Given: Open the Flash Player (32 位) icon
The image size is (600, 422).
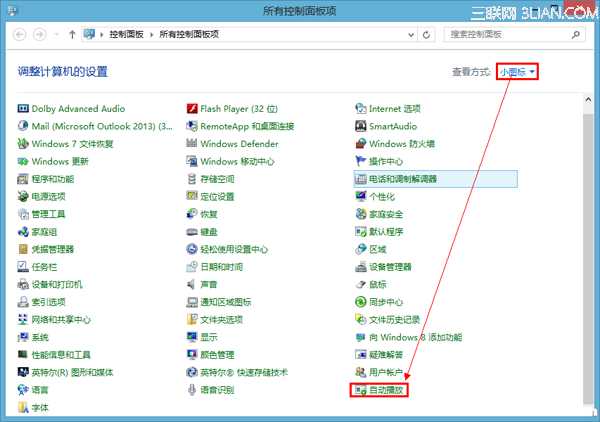Looking at the screenshot, I should (192, 109).
